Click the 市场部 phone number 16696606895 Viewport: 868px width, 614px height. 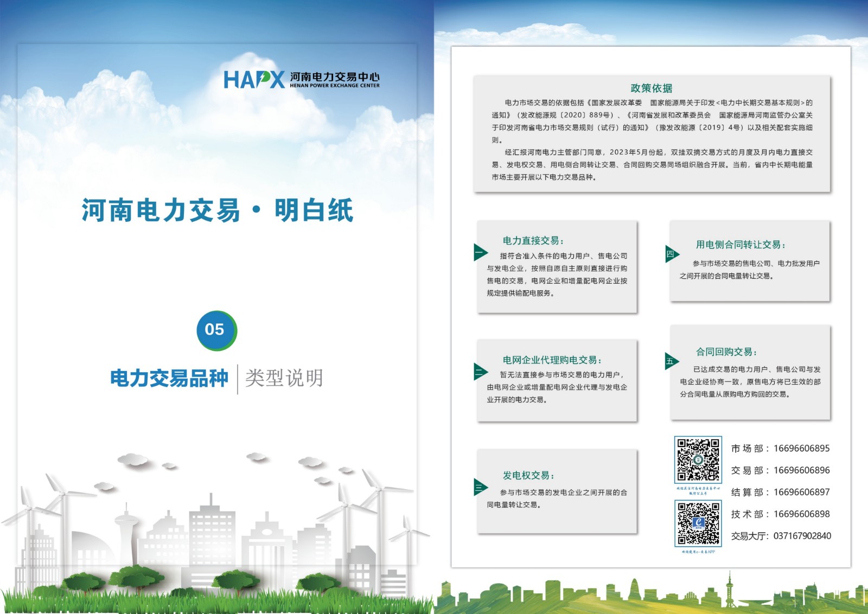(x=801, y=449)
